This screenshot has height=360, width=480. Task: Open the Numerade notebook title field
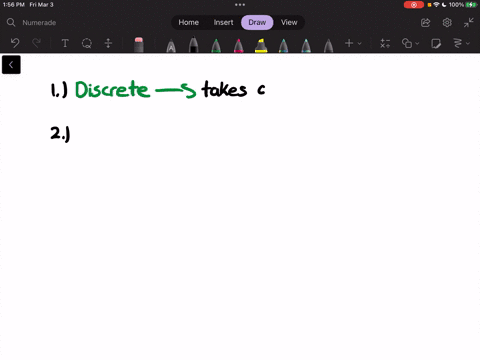pyautogui.click(x=39, y=23)
